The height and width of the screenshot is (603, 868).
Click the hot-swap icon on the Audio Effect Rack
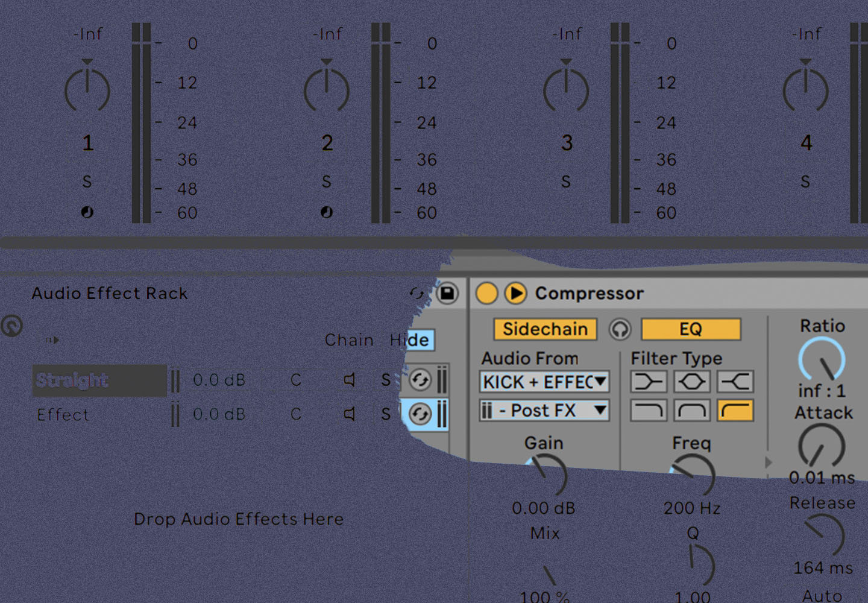coord(416,294)
